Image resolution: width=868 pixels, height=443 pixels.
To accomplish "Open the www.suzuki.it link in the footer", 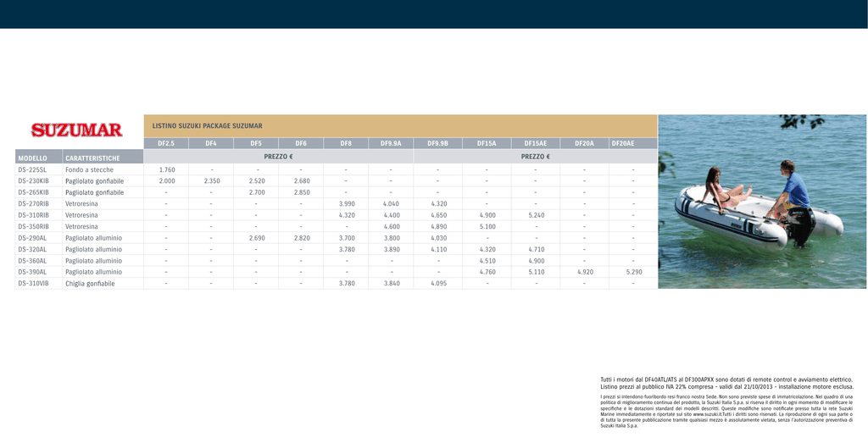I will 709,414.
